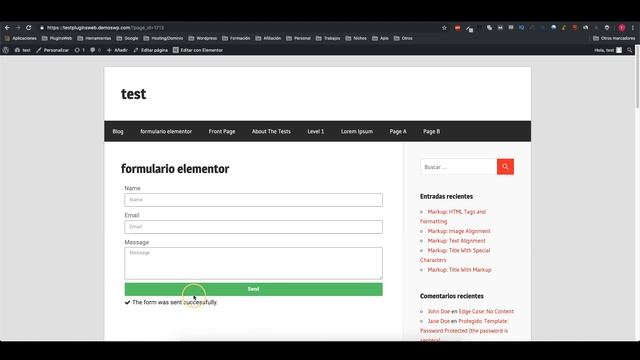Open the Afiliación bookmark folder

tap(268, 38)
